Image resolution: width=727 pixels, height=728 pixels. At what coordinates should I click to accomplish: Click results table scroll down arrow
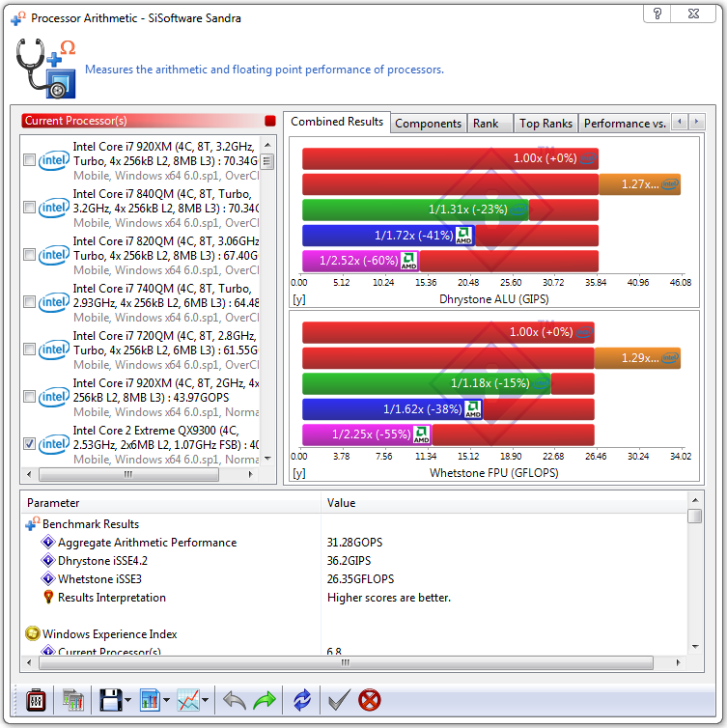pos(695,646)
